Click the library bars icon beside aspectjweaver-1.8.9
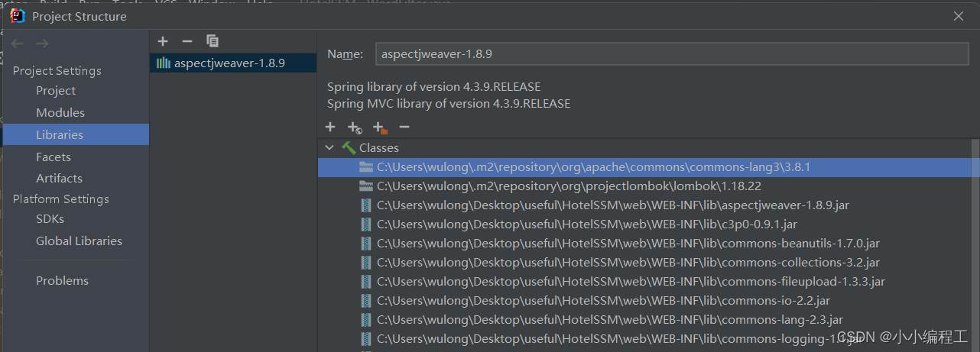Screen dimensions: 980x352 point(164,63)
